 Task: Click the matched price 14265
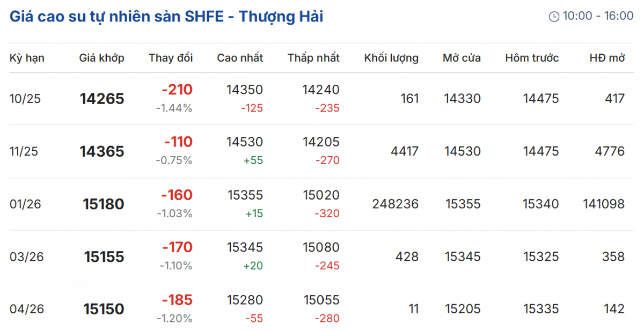coord(102,99)
